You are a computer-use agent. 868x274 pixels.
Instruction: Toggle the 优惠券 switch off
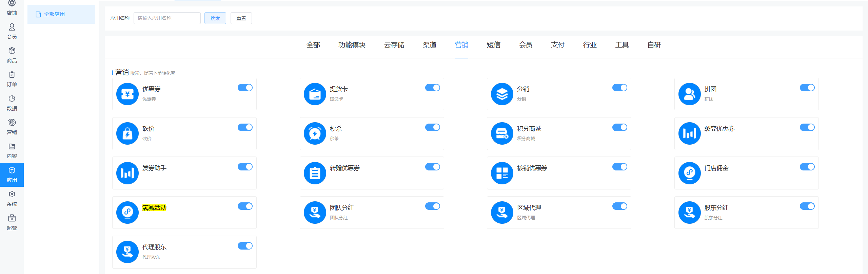point(245,88)
